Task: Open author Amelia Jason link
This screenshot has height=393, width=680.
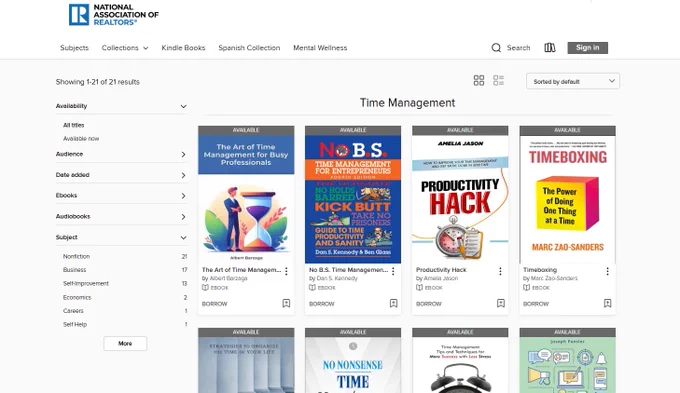Action: [x=441, y=278]
